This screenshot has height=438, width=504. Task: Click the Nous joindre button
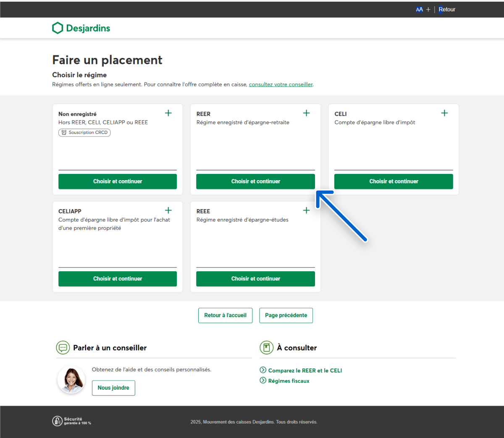113,388
